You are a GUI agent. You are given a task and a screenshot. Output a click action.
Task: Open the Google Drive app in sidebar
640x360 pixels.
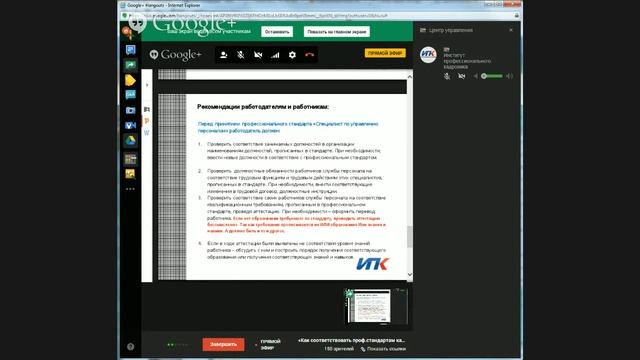pyautogui.click(x=130, y=141)
